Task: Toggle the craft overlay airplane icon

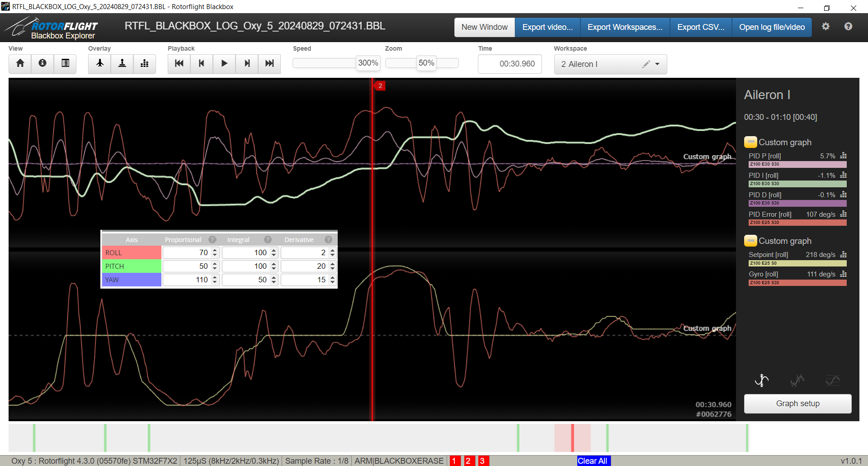Action: coord(100,63)
